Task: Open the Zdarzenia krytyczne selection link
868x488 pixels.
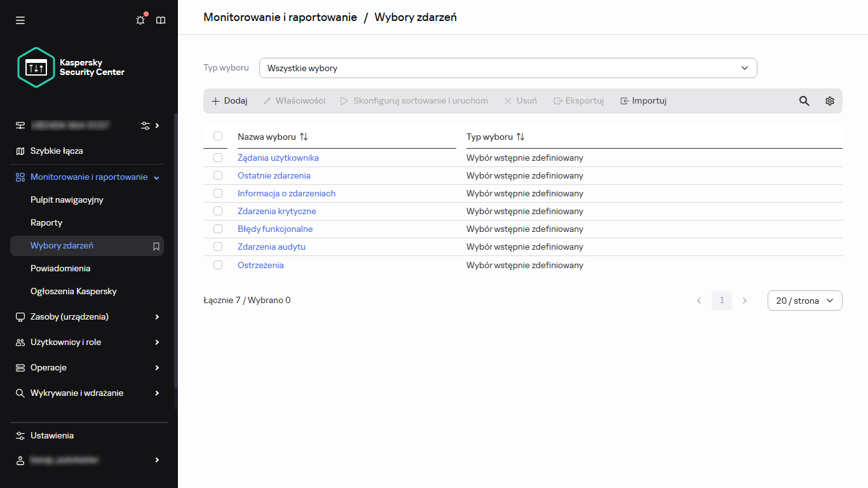Action: coord(276,210)
